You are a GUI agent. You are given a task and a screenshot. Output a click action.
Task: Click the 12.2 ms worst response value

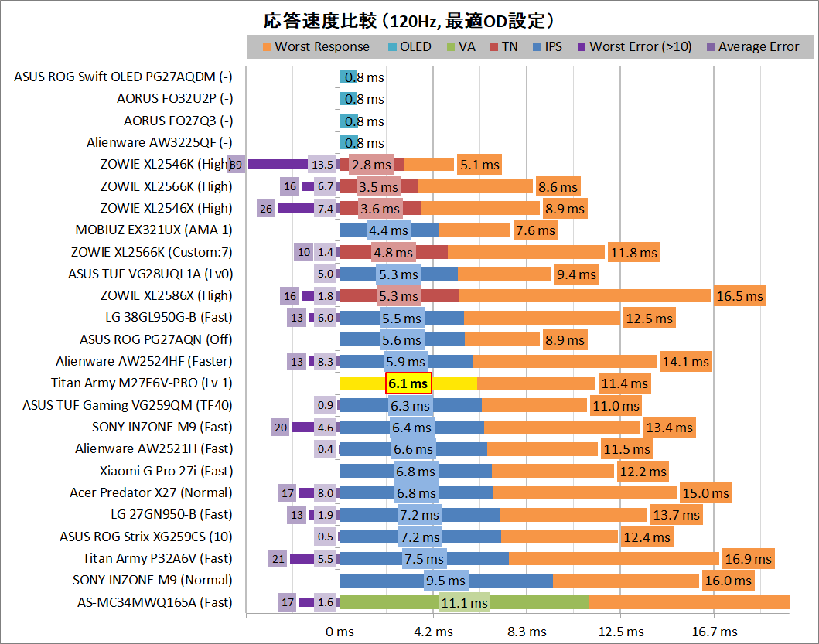click(x=643, y=472)
